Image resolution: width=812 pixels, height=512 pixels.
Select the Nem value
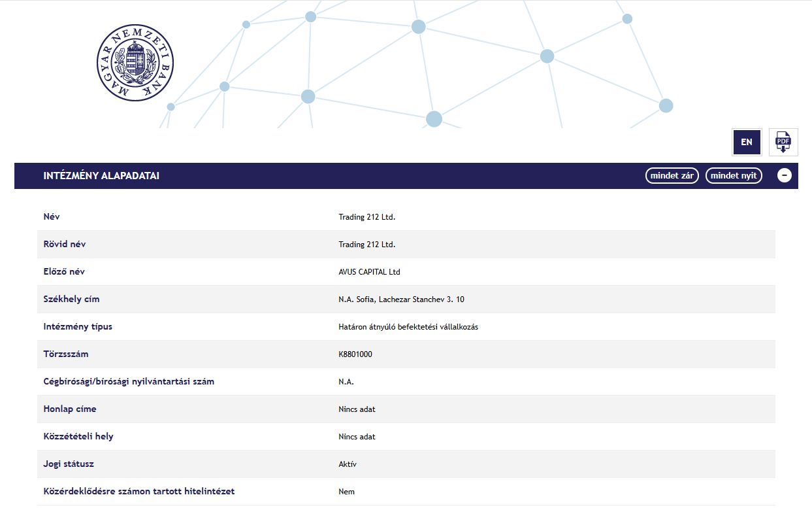(346, 492)
